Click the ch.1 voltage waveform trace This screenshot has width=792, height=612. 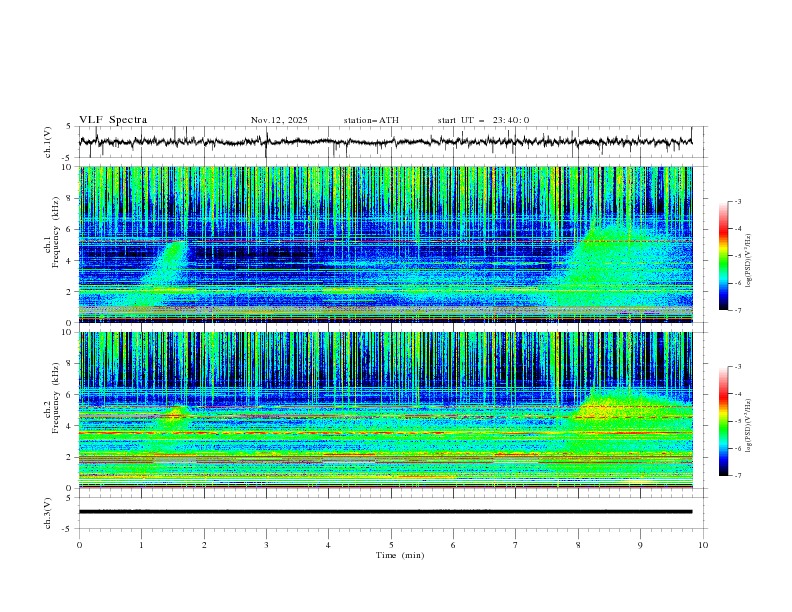[x=385, y=142]
